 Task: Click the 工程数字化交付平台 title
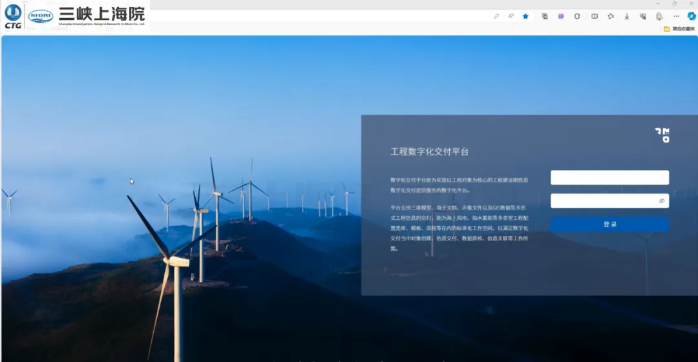(430, 152)
